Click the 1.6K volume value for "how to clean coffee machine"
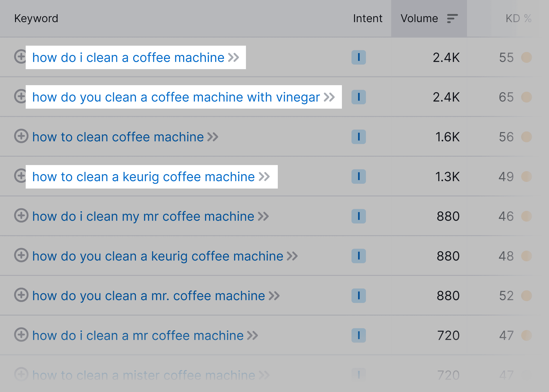The width and height of the screenshot is (549, 392). (x=447, y=137)
